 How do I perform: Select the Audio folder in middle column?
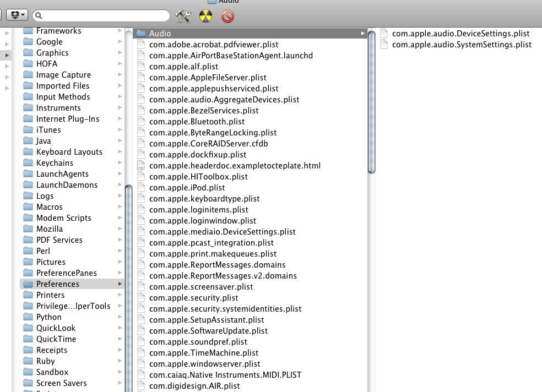point(250,34)
